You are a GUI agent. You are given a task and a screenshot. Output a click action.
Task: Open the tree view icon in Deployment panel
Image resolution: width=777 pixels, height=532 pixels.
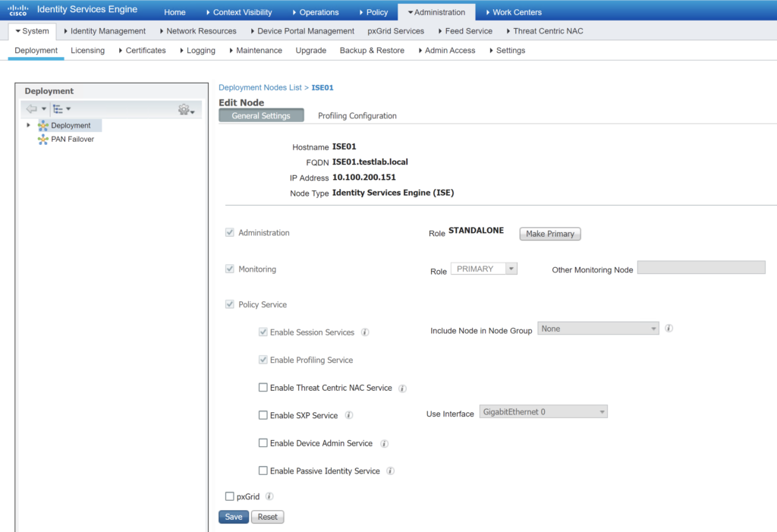pyautogui.click(x=58, y=109)
